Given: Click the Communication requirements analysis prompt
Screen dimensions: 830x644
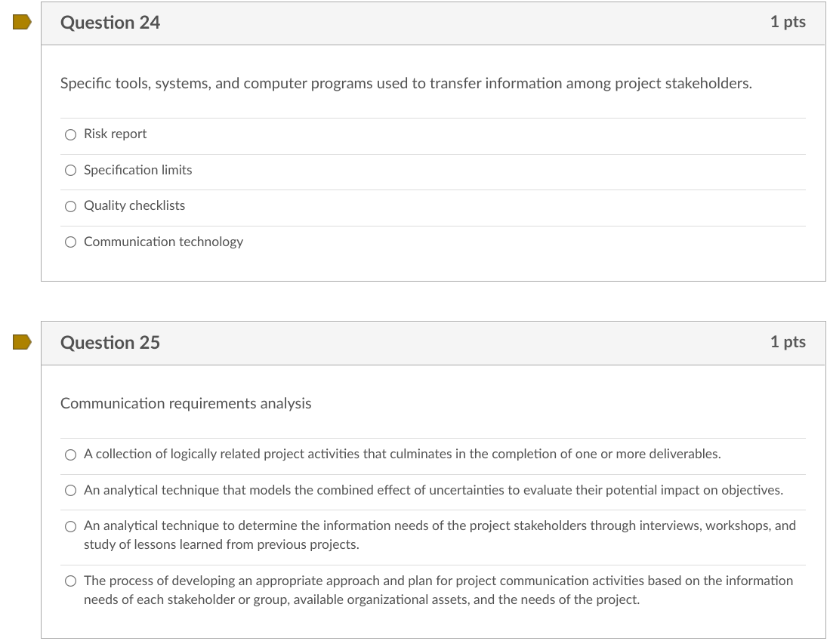Looking at the screenshot, I should click(x=186, y=403).
